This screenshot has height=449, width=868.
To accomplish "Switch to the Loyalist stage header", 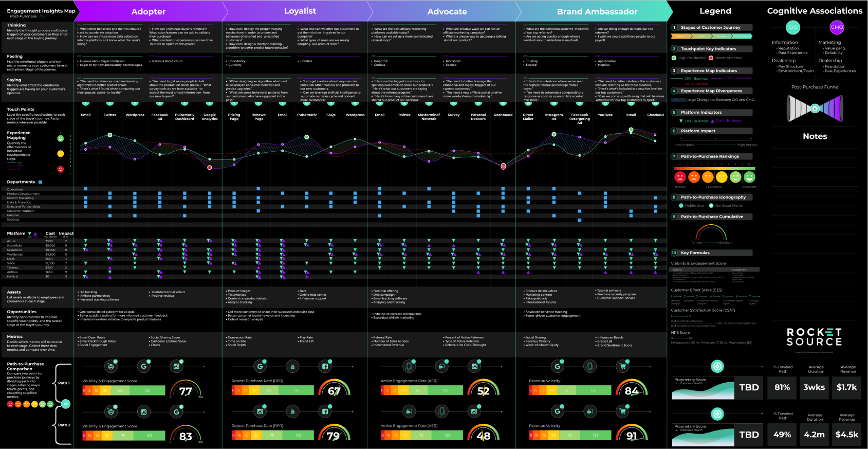I will [300, 11].
